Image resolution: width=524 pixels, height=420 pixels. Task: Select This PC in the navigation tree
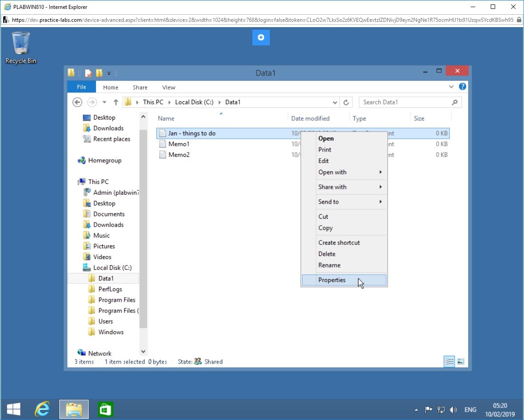click(93, 182)
